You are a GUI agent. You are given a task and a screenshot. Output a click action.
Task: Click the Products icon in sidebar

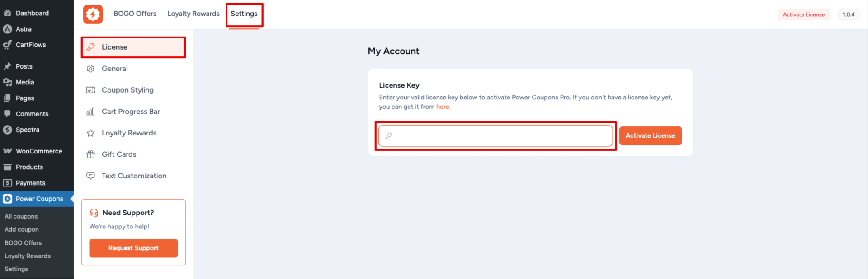pos(7,167)
